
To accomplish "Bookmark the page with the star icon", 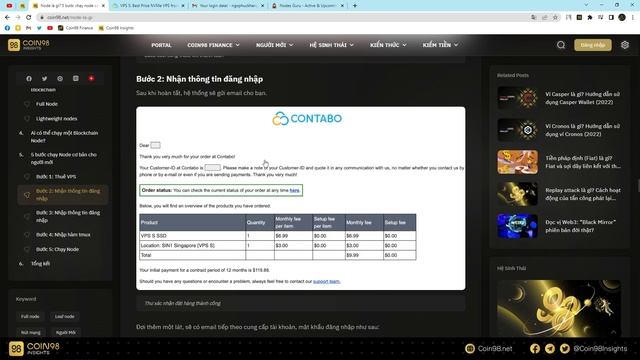I will (555, 17).
